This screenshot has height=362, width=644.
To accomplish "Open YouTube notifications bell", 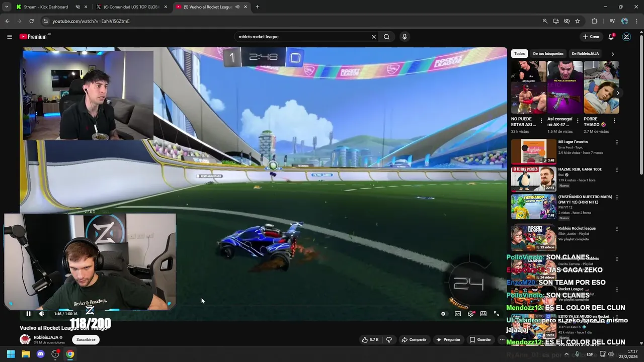I will click(611, 37).
